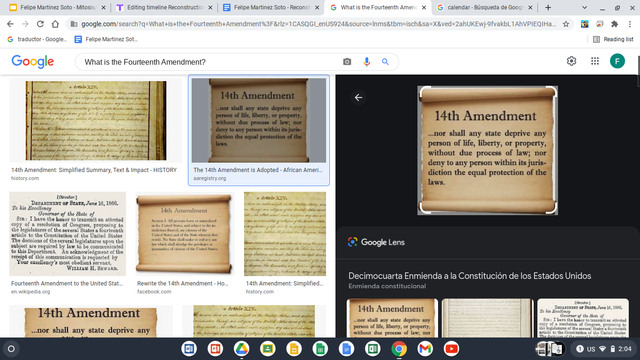This screenshot has width=640, height=360.
Task: Launch Google Classroom from the shelf
Action: tap(268, 349)
